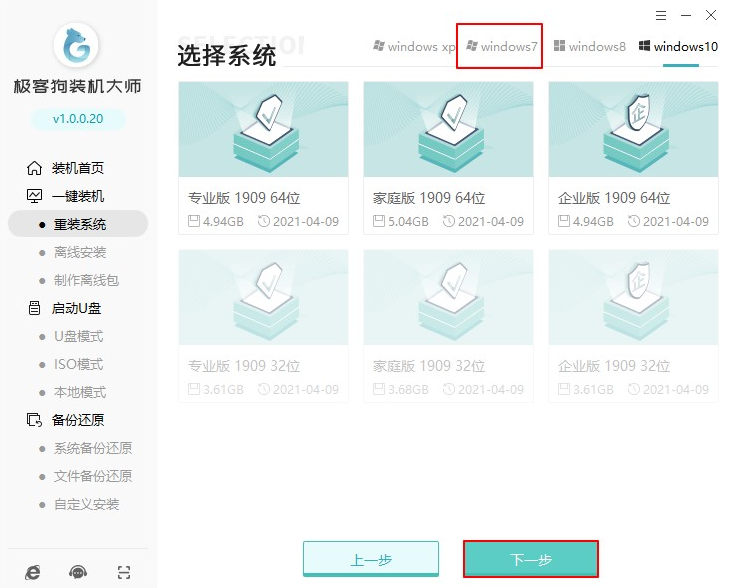Screen dimensions: 734x588
Task: Click the 上一步 back button
Action: coord(371,559)
